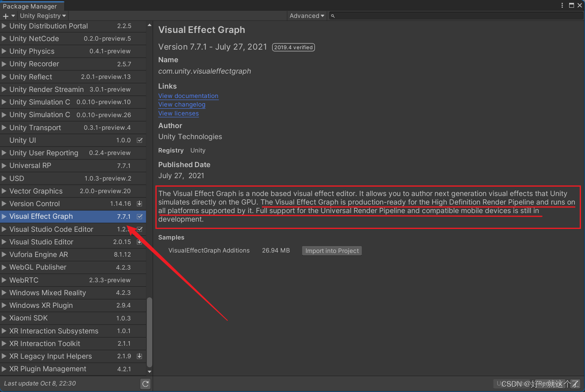This screenshot has width=585, height=392.
Task: Open the Package Manager kebab menu icon
Action: (x=562, y=5)
